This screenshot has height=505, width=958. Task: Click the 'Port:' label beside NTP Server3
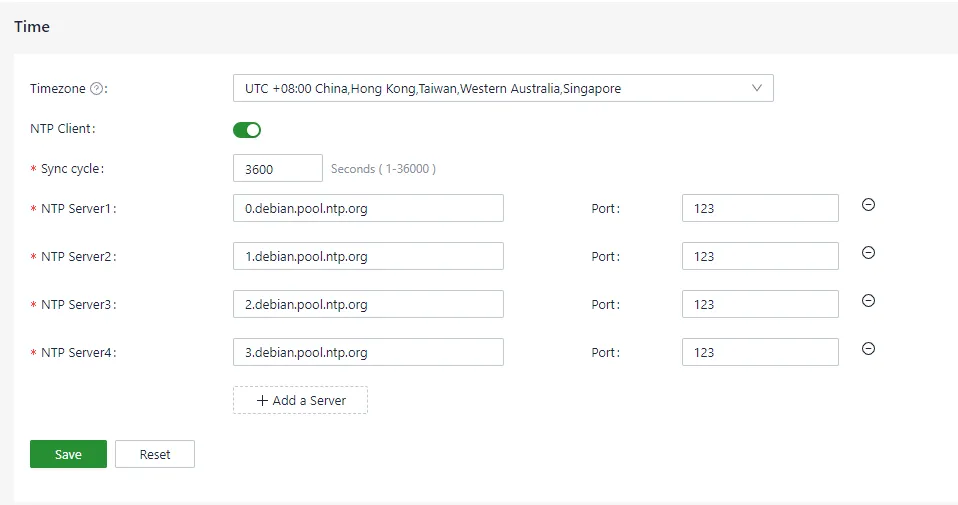[605, 305]
